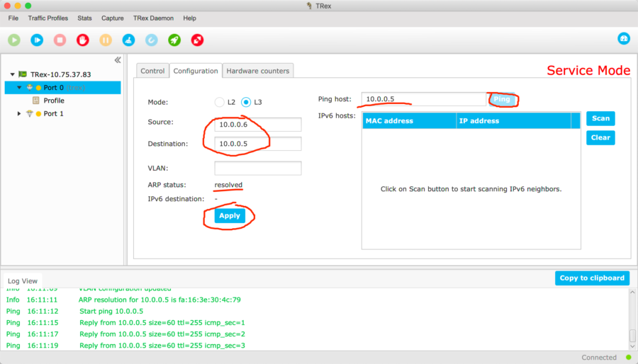The height and width of the screenshot is (364, 638).
Task: Switch to the Hardware counters tab
Action: [x=258, y=71]
